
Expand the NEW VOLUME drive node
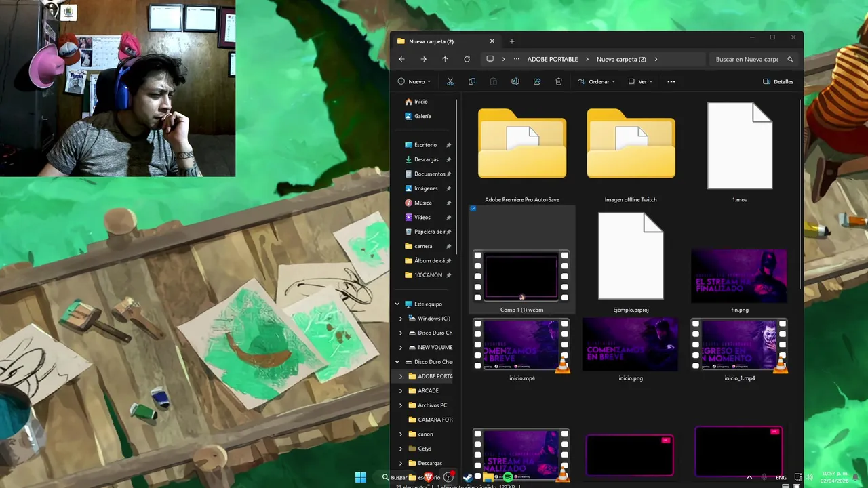click(401, 348)
